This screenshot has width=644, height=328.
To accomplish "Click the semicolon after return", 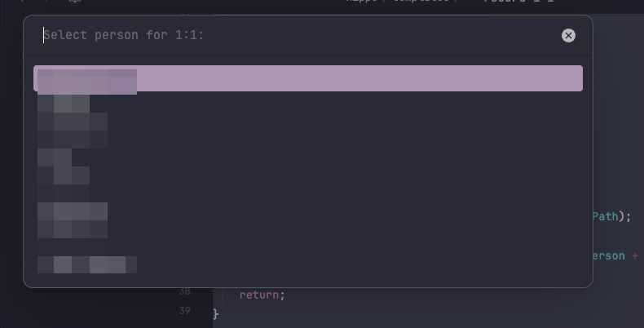I will click(x=283, y=295).
